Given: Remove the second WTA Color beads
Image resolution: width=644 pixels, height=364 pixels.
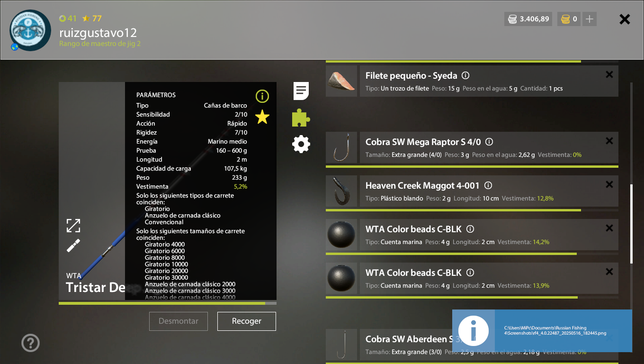Looking at the screenshot, I should tap(609, 272).
